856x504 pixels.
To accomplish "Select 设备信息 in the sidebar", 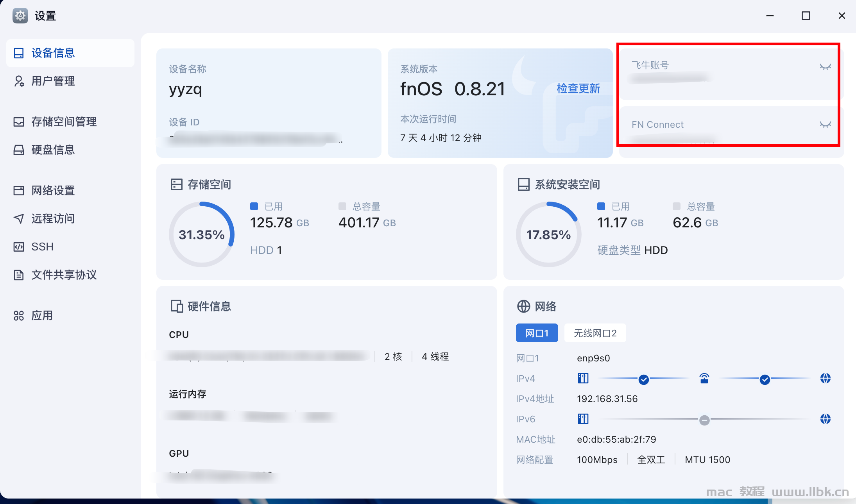I will [x=70, y=53].
